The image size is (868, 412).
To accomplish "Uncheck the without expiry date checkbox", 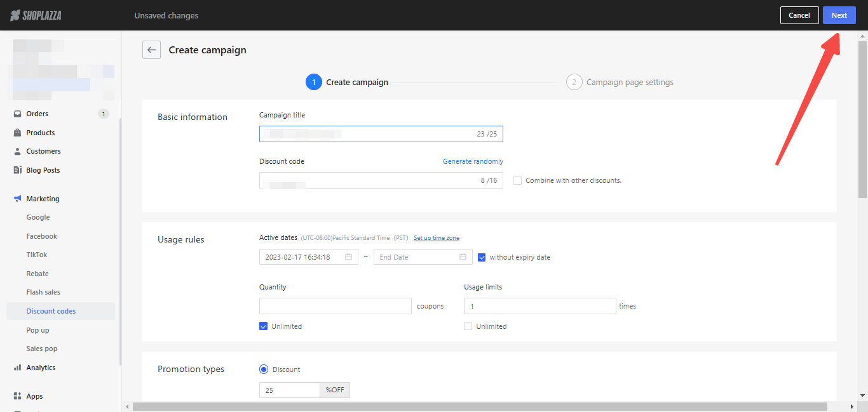I will point(482,257).
